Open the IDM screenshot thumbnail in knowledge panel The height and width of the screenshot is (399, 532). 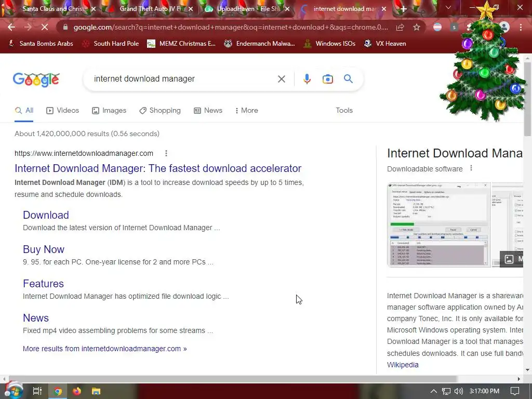438,224
